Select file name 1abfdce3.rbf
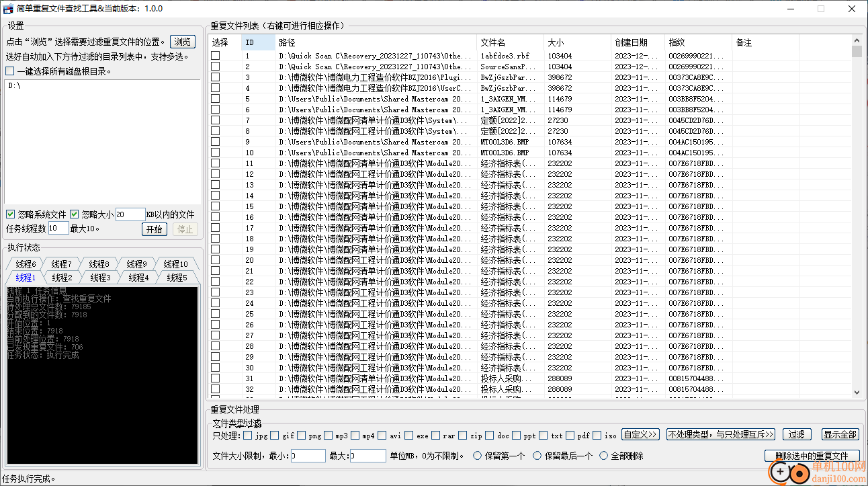The width and height of the screenshot is (868, 486). (x=505, y=56)
